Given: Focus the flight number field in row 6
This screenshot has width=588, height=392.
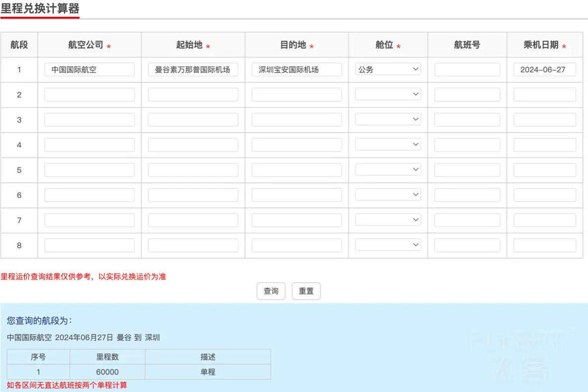Looking at the screenshot, I should pyautogui.click(x=467, y=195).
